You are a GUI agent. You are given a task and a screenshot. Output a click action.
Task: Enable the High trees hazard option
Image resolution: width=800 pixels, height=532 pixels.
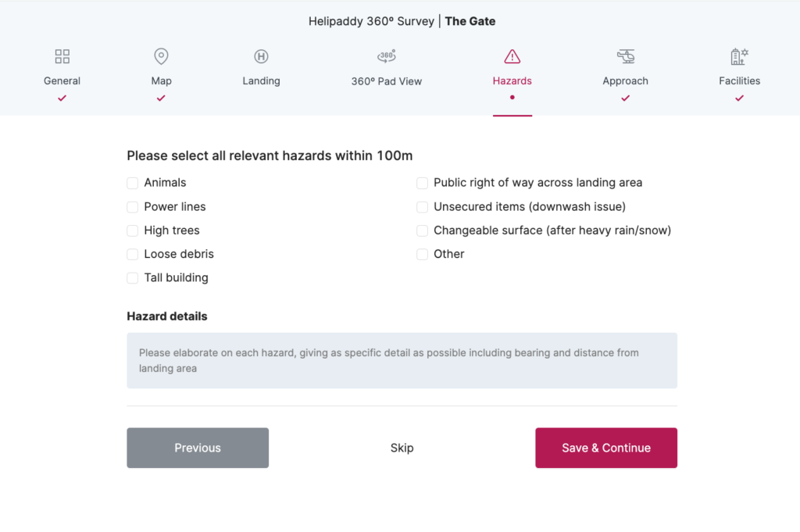click(x=133, y=230)
